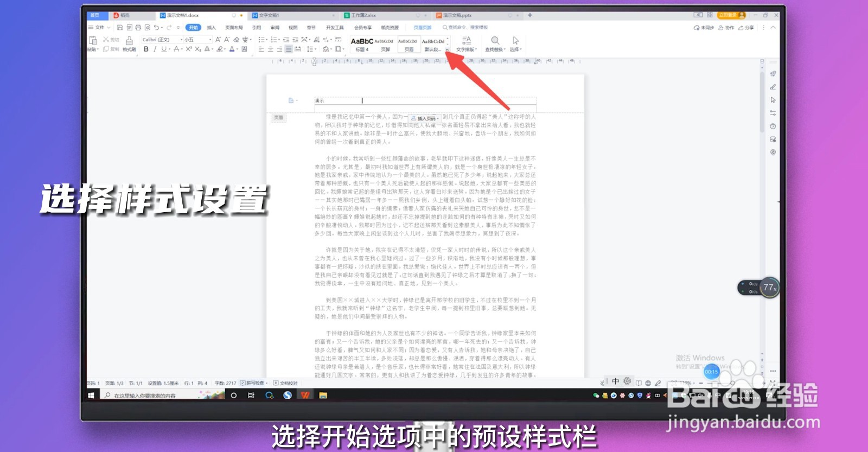
Task: Switch to the Insert (插入) ribbon tab
Action: click(x=212, y=27)
